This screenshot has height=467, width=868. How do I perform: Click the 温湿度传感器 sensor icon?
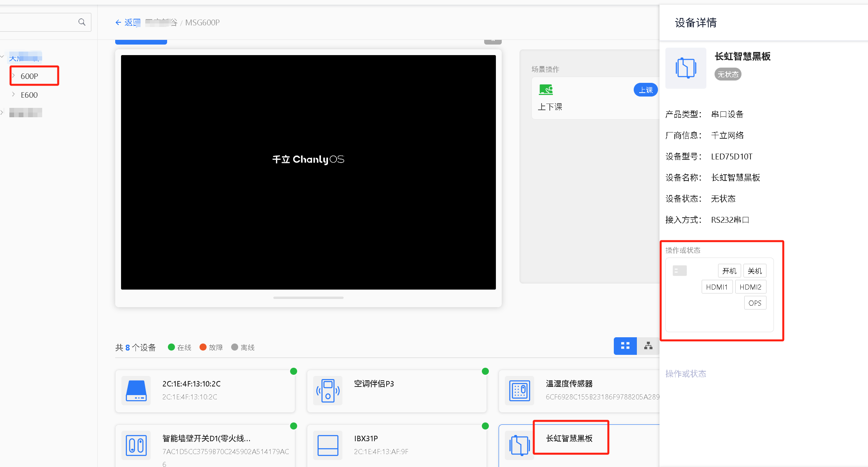click(x=520, y=391)
